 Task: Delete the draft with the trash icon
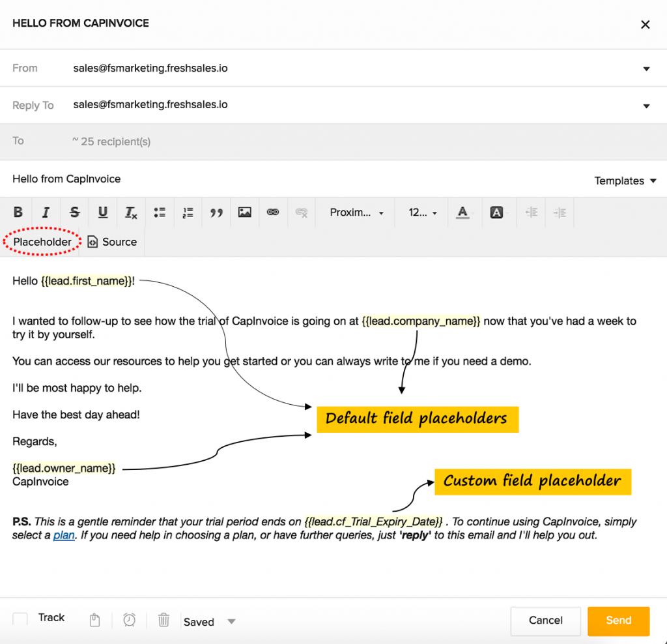click(163, 620)
